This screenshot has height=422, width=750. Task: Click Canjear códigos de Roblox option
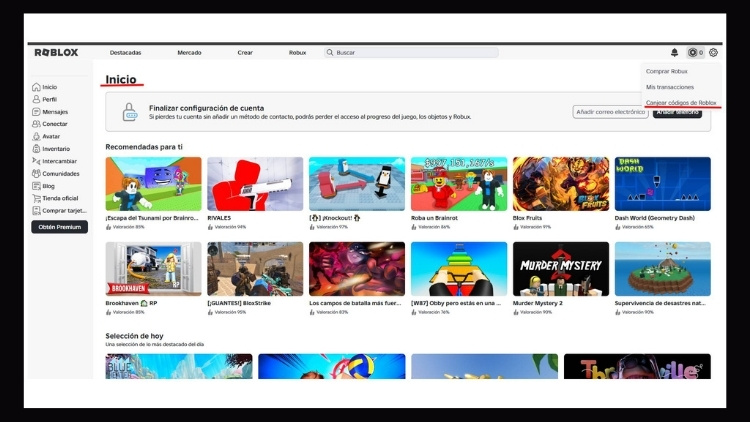click(x=681, y=102)
